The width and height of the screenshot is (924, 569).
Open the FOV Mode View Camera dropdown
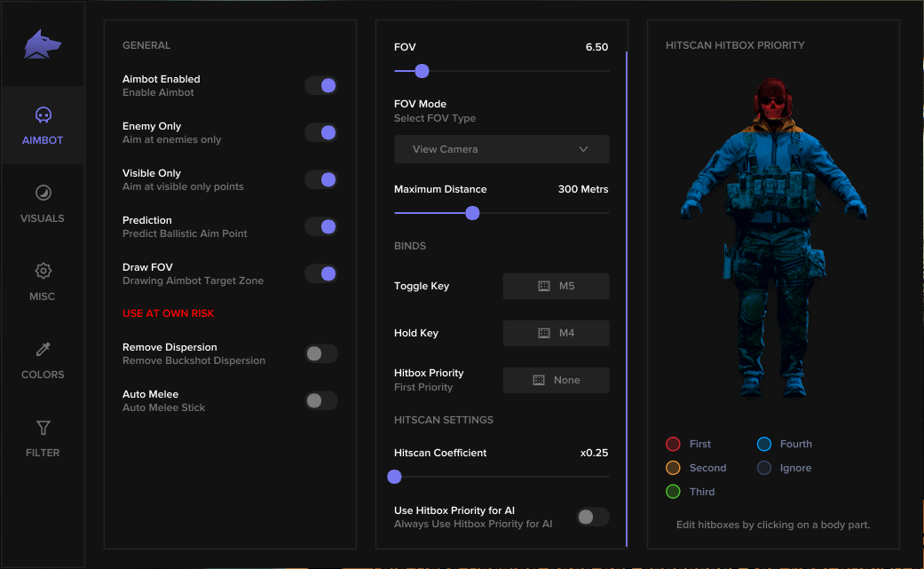pyautogui.click(x=501, y=149)
